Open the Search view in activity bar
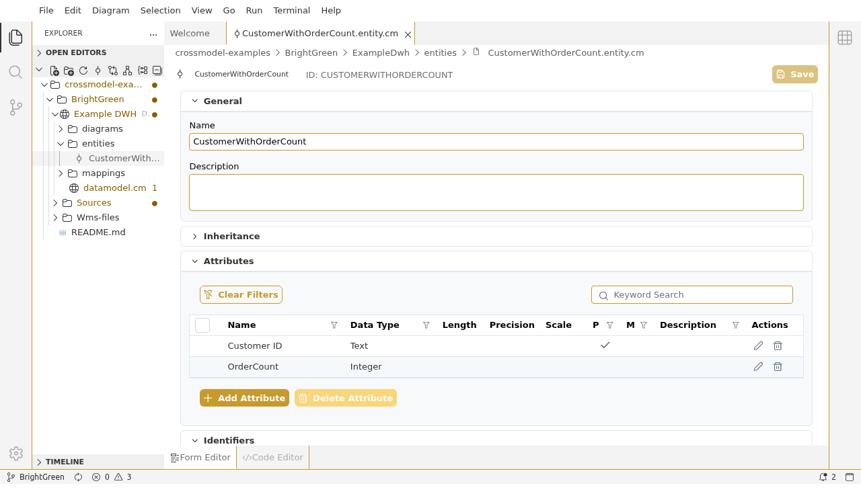 point(16,72)
